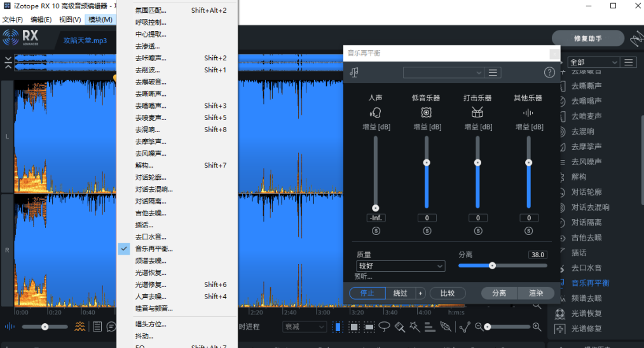Open the preset dropdown in Music Rebalance
The width and height of the screenshot is (644, 348).
[443, 72]
